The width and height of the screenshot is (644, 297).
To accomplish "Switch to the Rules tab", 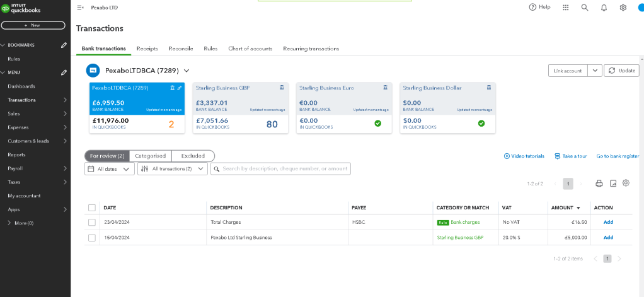I will 210,49.
